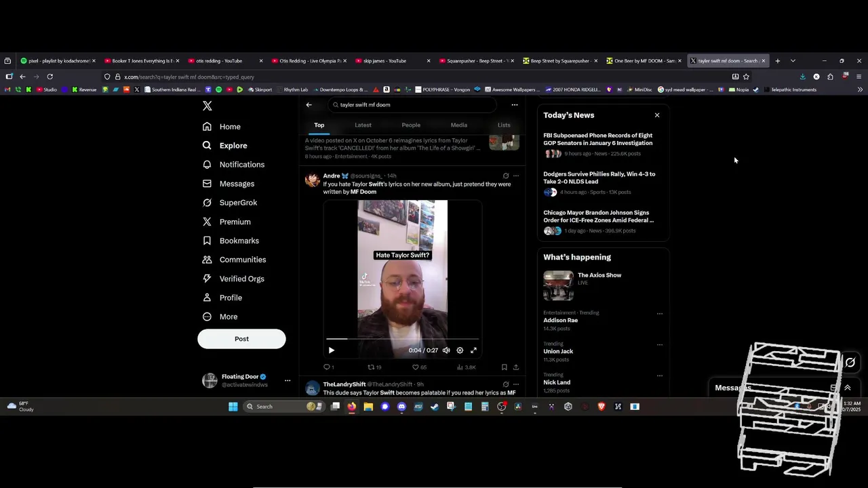The height and width of the screenshot is (488, 868).
Task: Bookmark this page with the star icon
Action: pyautogui.click(x=746, y=77)
